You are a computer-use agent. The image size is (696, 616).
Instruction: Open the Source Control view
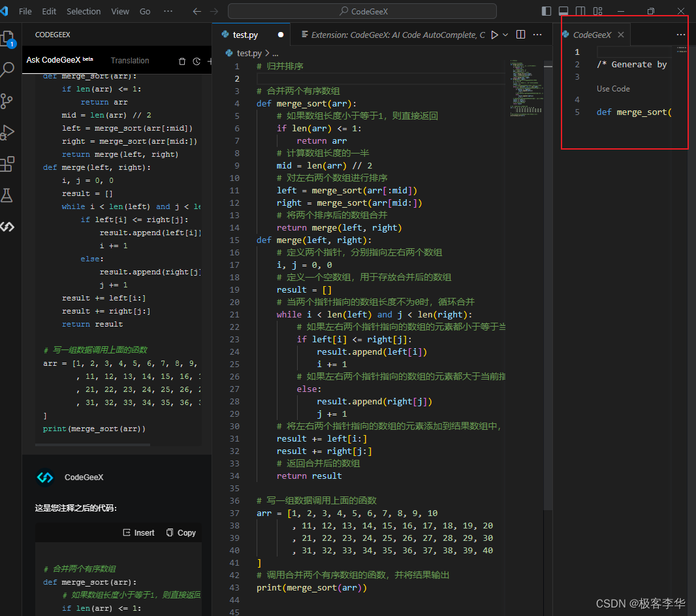[7, 101]
